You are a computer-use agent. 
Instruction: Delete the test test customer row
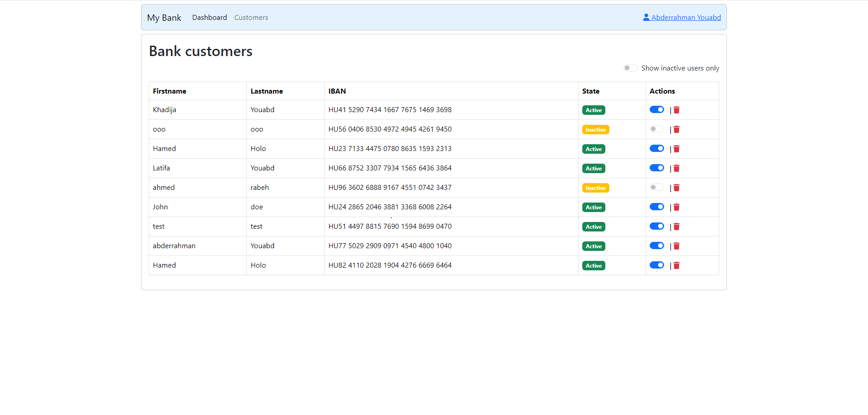(x=676, y=226)
